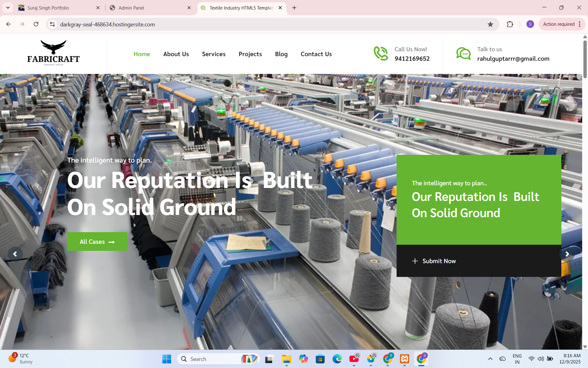Click the Call Us Now phone icon
The height and width of the screenshot is (368, 588).
coord(381,53)
